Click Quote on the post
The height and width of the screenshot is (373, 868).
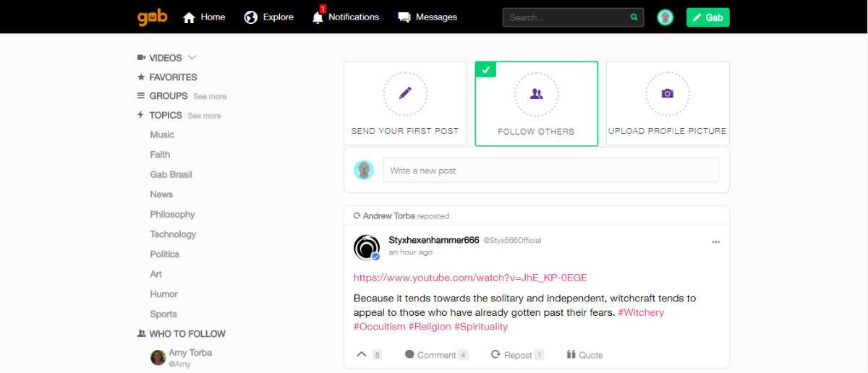[584, 355]
